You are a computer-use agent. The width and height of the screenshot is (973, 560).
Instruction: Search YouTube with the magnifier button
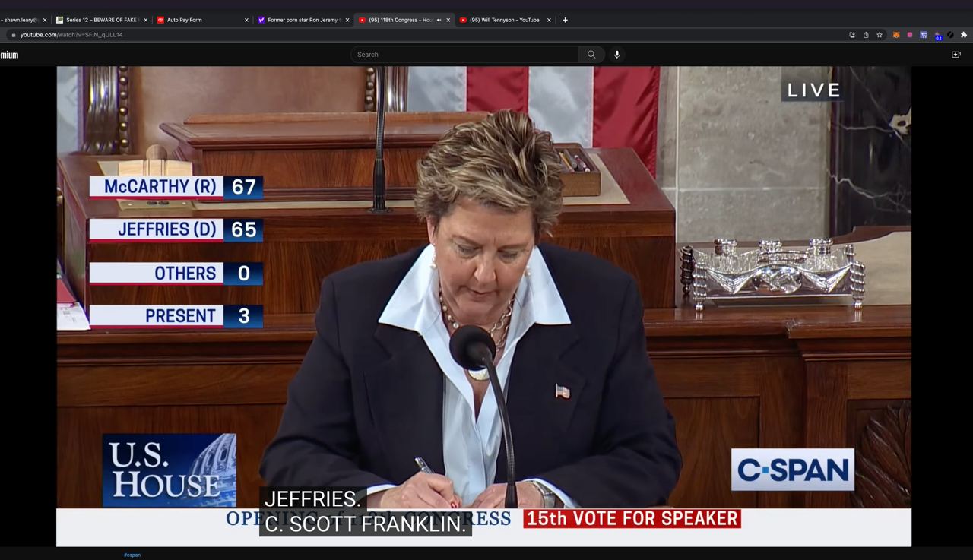tap(591, 55)
